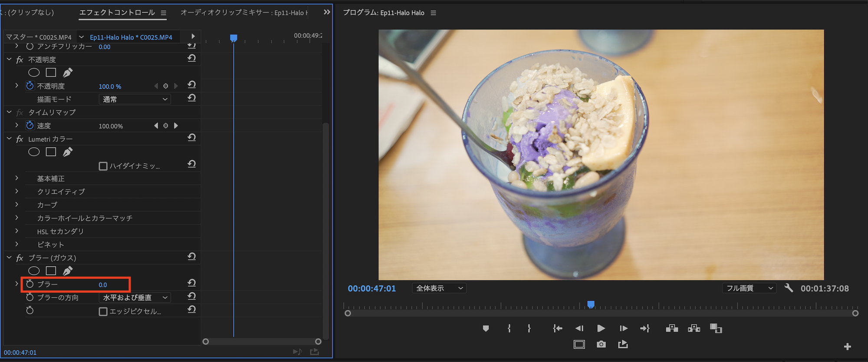The height and width of the screenshot is (362, 868).
Task: Enable the ハイダイナミック checkbox
Action: click(103, 166)
